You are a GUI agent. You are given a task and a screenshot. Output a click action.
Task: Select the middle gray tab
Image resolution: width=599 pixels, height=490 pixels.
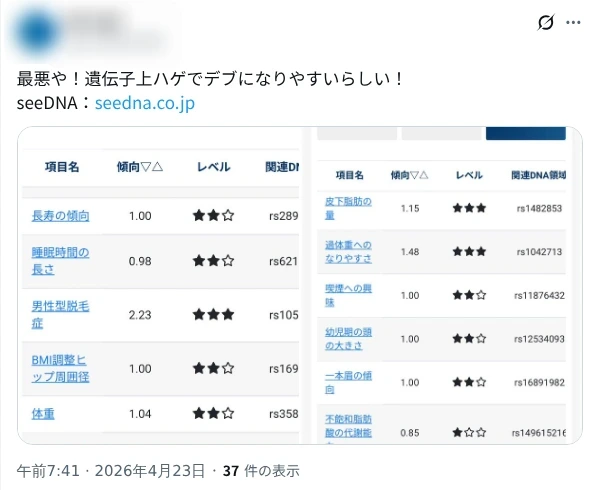pyautogui.click(x=441, y=133)
